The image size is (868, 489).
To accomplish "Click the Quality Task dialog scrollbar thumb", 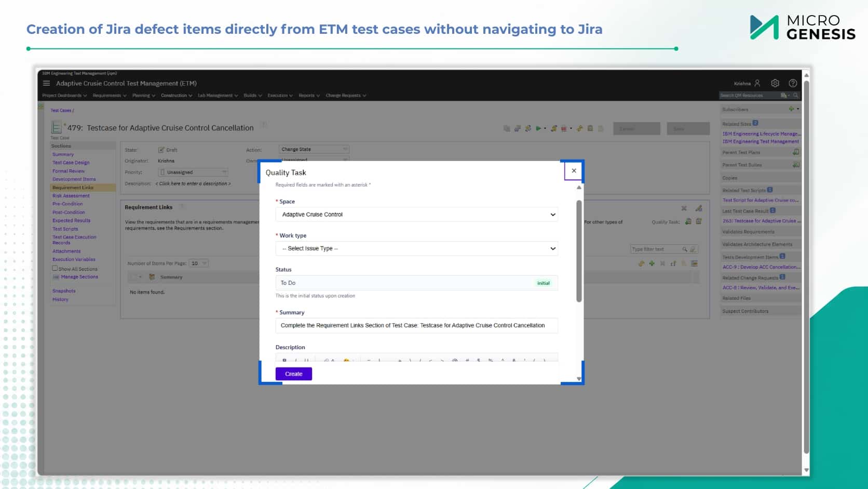I will 579,250.
